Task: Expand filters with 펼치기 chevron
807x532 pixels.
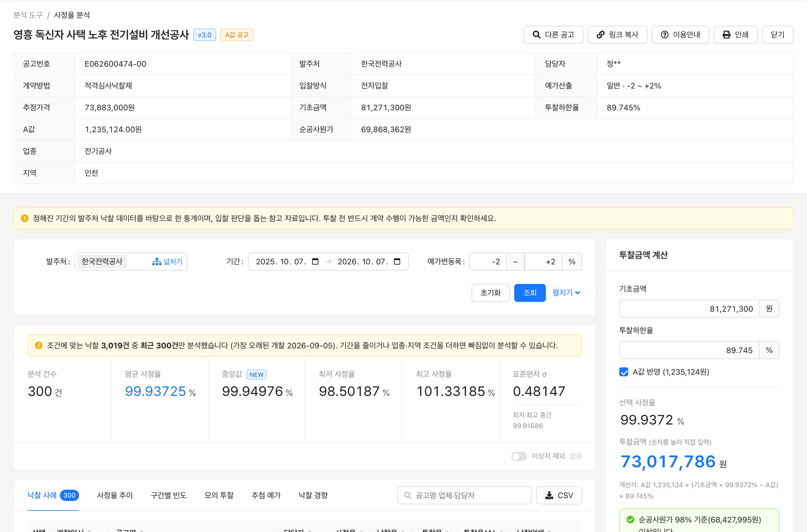Action: (x=566, y=293)
